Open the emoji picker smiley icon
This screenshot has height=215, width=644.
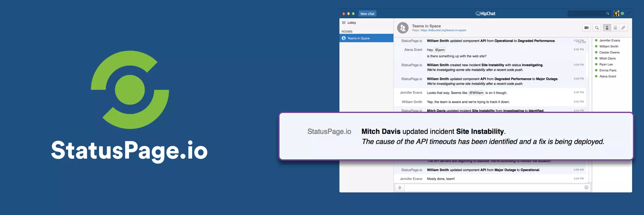pyautogui.click(x=586, y=187)
